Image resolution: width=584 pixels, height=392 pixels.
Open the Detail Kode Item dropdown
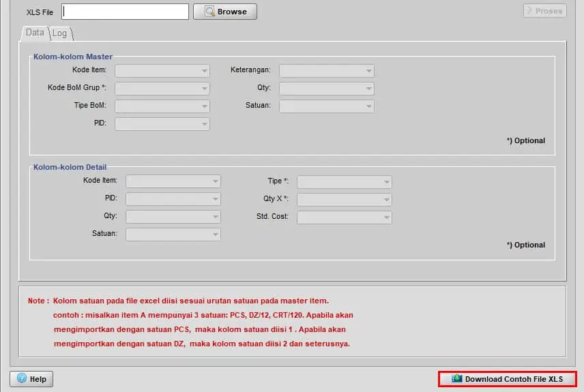coord(173,181)
